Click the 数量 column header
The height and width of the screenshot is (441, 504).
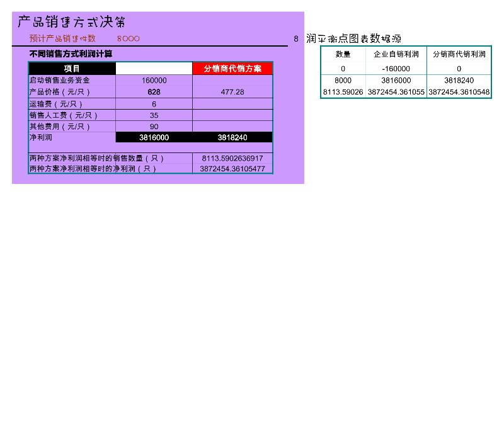tap(343, 54)
